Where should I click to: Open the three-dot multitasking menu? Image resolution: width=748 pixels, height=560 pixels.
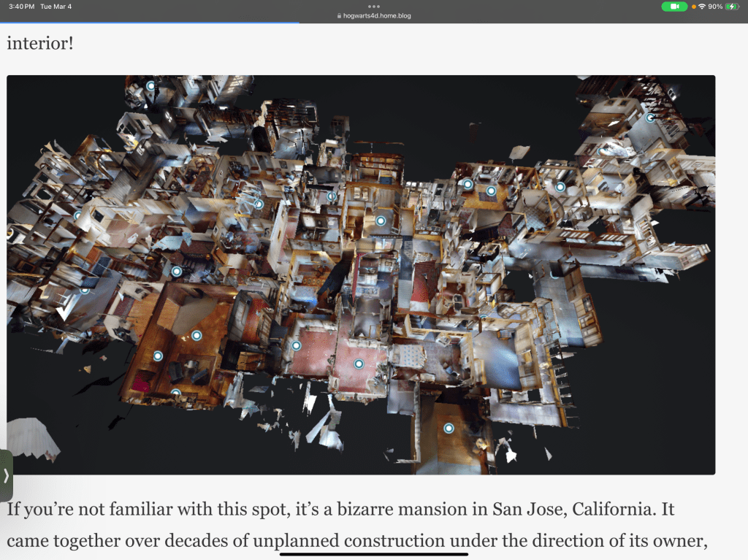[374, 7]
